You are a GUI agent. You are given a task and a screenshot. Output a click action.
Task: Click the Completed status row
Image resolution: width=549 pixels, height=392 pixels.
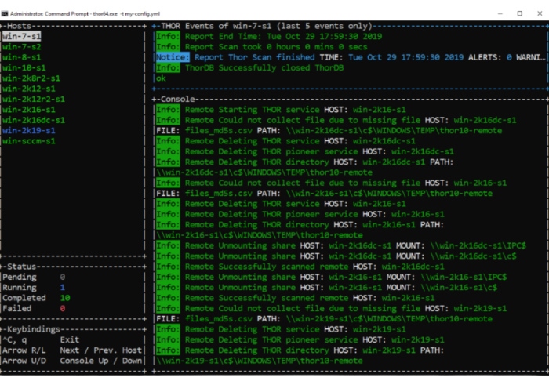pyautogui.click(x=36, y=298)
